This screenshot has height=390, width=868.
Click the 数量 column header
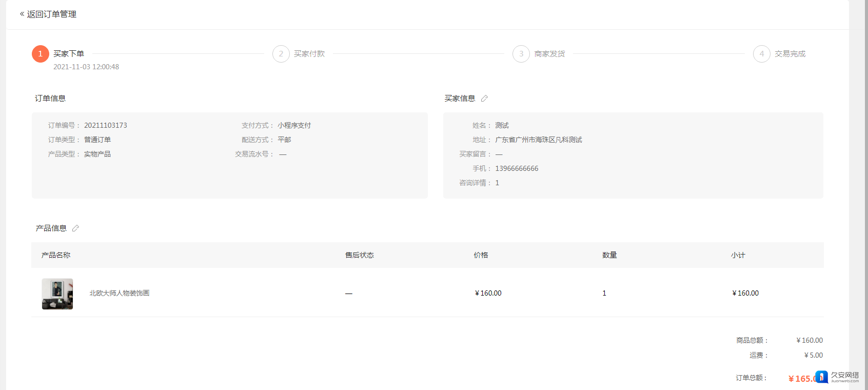609,255
